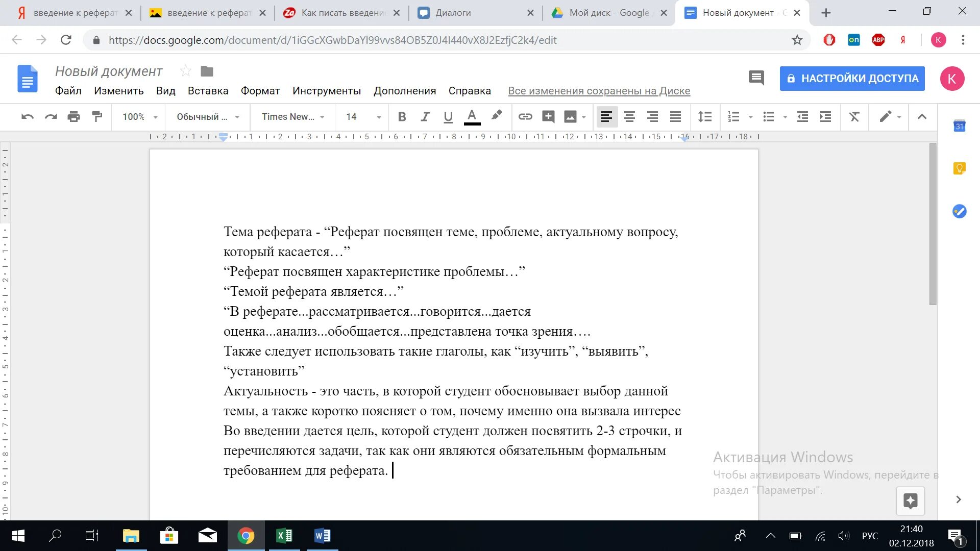
Task: Toggle italic formatting
Action: click(425, 117)
